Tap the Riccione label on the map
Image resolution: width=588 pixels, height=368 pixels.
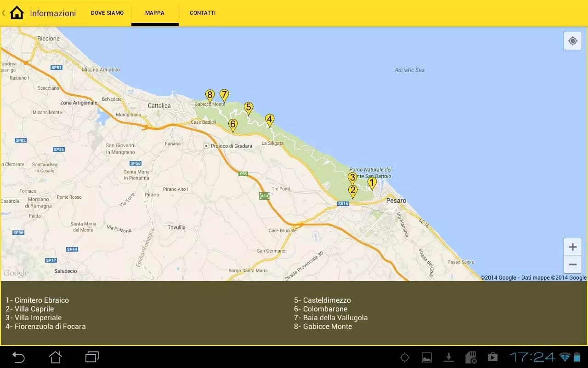(x=48, y=39)
